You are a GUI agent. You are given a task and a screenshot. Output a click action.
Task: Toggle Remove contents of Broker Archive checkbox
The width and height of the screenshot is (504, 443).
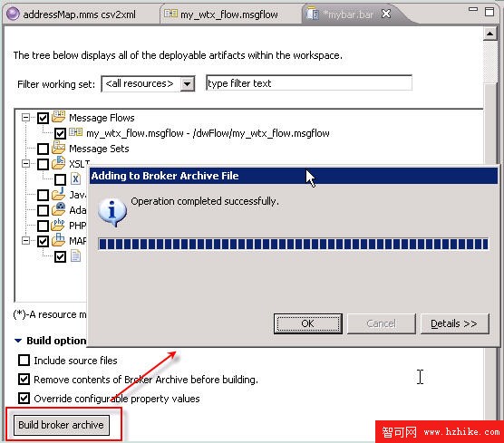[x=24, y=380]
